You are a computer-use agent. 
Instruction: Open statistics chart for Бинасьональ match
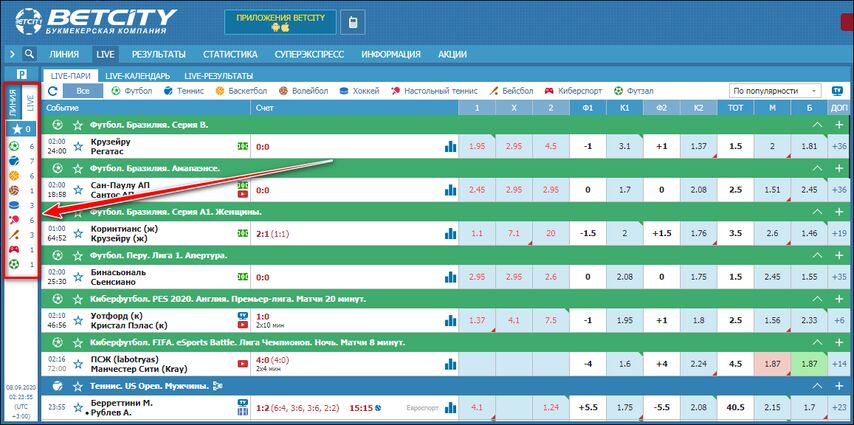[x=450, y=277]
